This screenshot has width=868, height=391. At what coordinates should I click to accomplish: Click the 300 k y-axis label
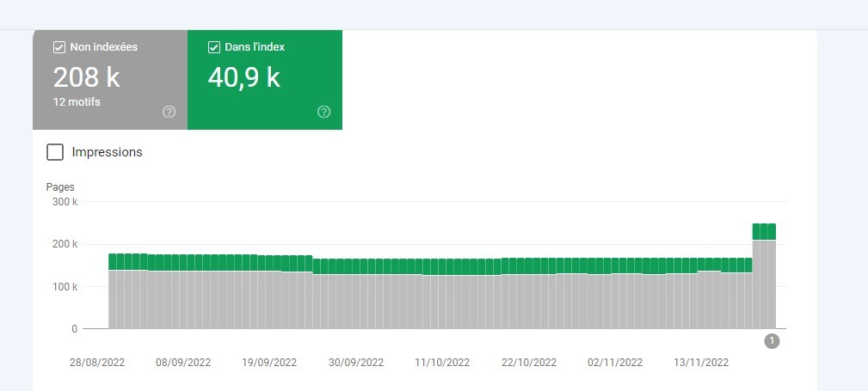point(64,202)
